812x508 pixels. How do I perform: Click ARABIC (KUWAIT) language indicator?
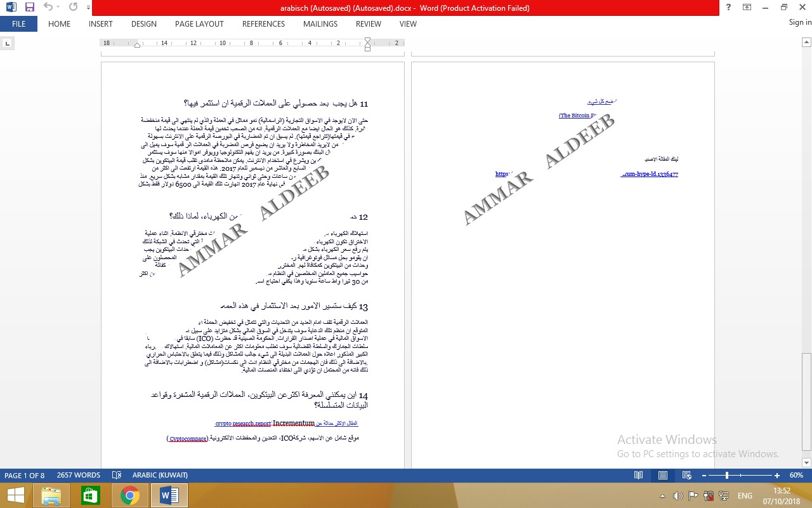click(160, 476)
